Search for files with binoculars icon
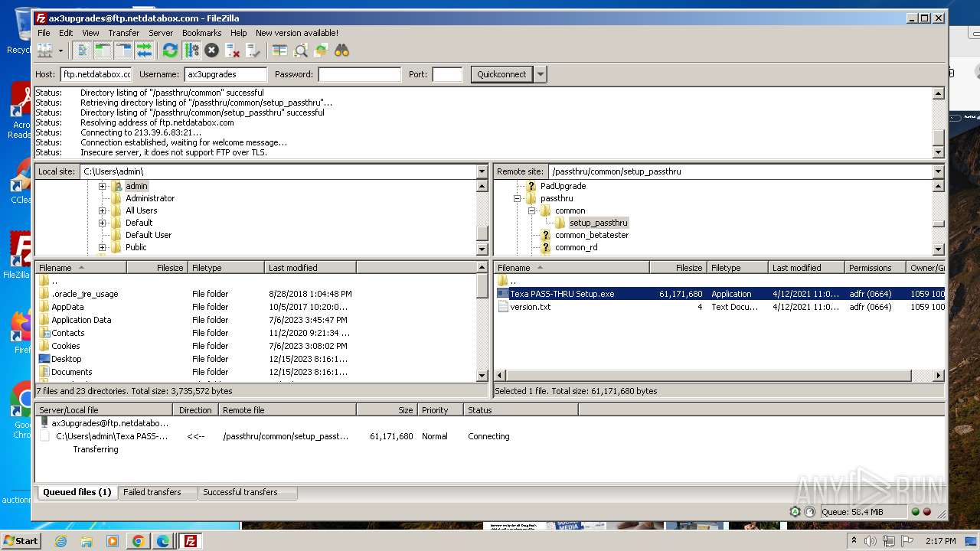Image resolution: width=980 pixels, height=551 pixels. point(341,51)
